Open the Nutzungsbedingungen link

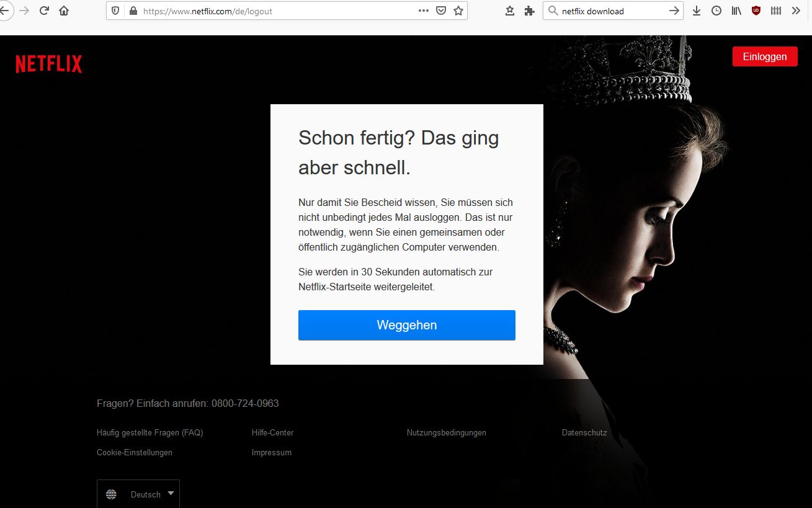point(447,432)
